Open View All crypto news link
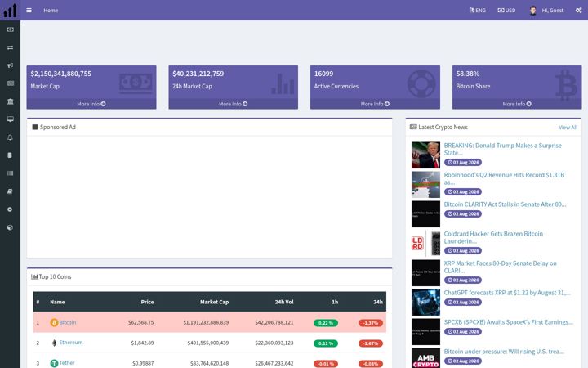Viewport: 588px width, 368px height. [x=568, y=128]
